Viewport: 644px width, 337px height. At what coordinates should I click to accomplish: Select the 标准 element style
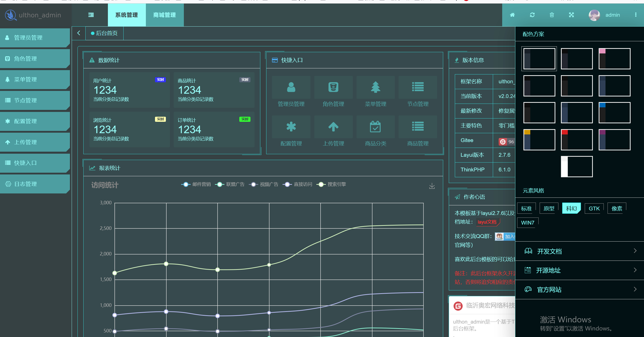(x=526, y=208)
